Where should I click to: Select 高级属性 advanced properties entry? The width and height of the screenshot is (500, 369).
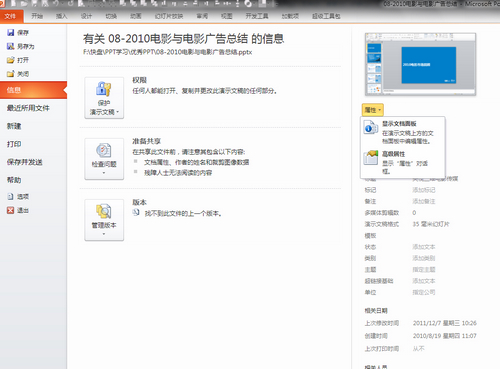(x=403, y=162)
